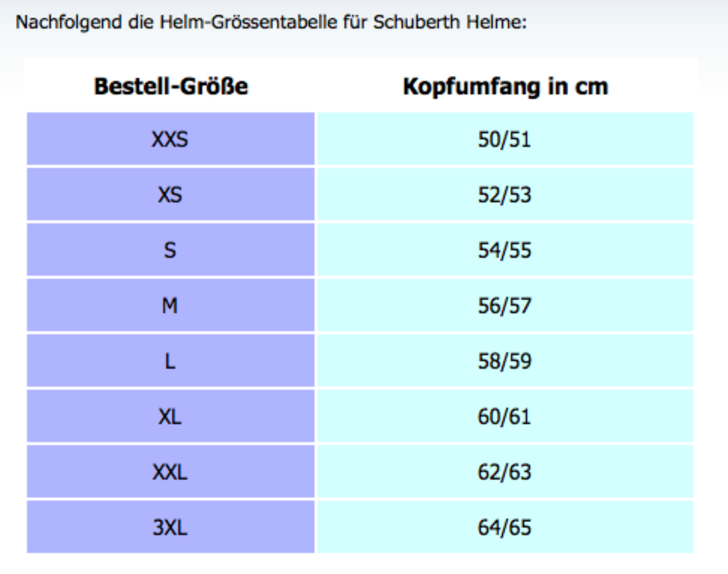
Task: Select the 58/59 measurement cell
Action: [505, 361]
